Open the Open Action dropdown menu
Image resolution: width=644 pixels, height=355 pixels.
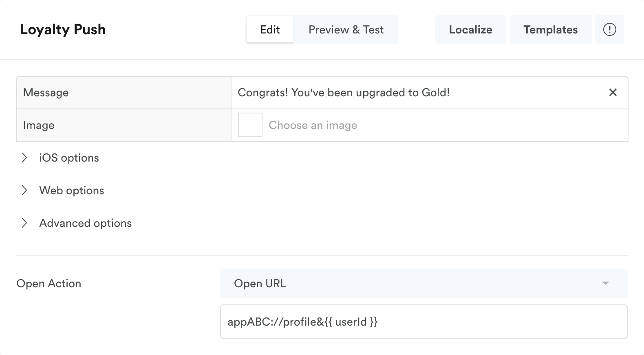click(x=423, y=283)
